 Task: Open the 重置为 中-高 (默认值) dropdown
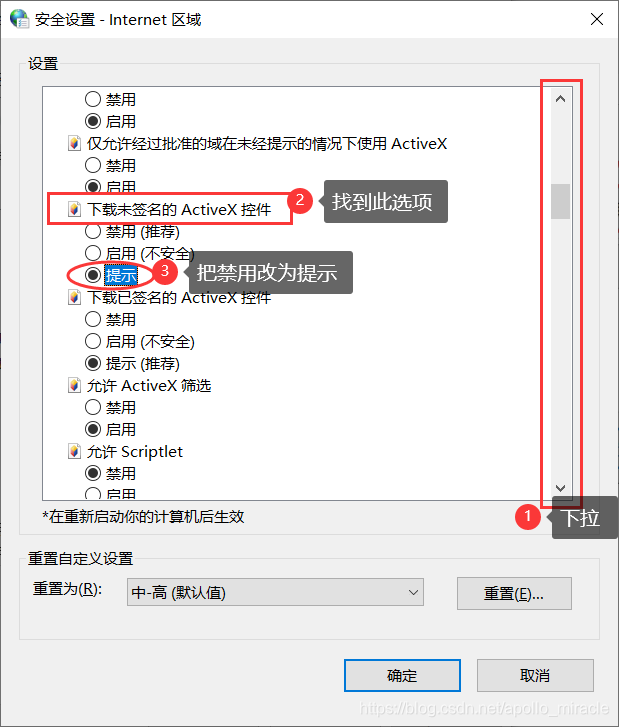275,592
